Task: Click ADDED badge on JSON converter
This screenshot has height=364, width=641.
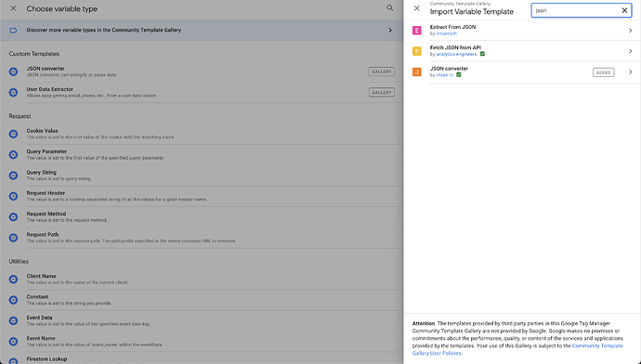Action: [x=604, y=72]
